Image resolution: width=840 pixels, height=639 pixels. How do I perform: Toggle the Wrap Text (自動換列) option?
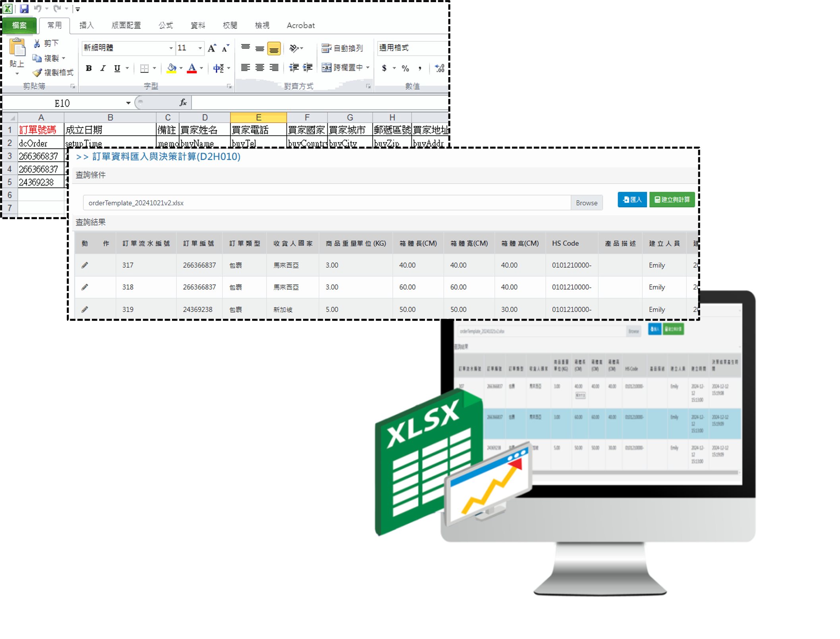tap(342, 48)
